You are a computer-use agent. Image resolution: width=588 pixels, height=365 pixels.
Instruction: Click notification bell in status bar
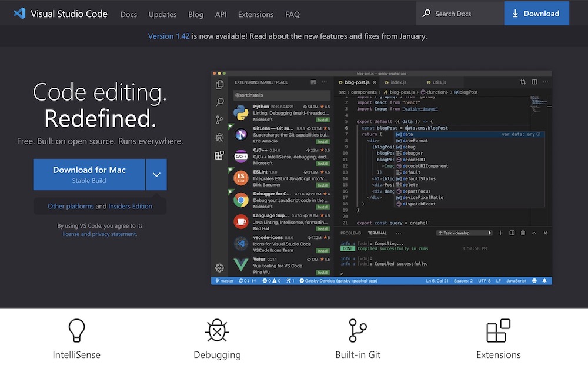(544, 280)
